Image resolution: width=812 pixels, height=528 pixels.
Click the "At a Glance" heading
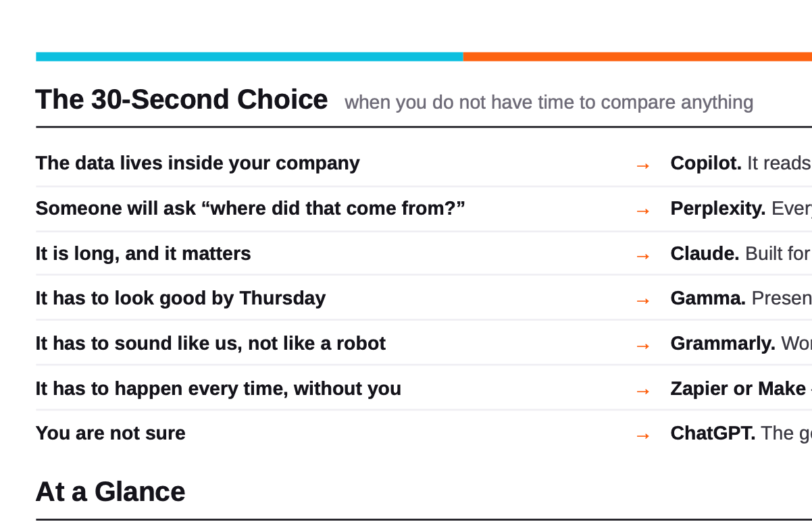[x=110, y=492]
